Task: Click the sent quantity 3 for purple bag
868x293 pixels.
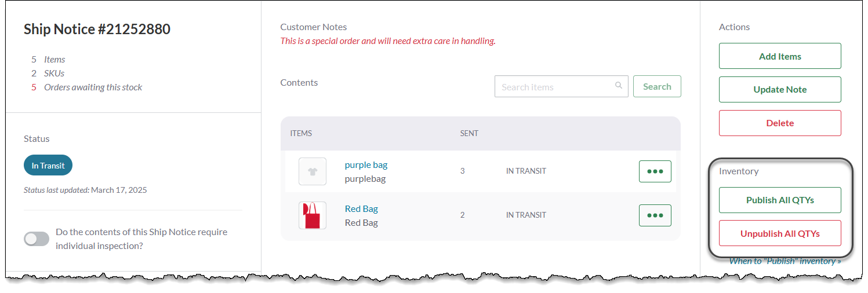Action: [462, 171]
